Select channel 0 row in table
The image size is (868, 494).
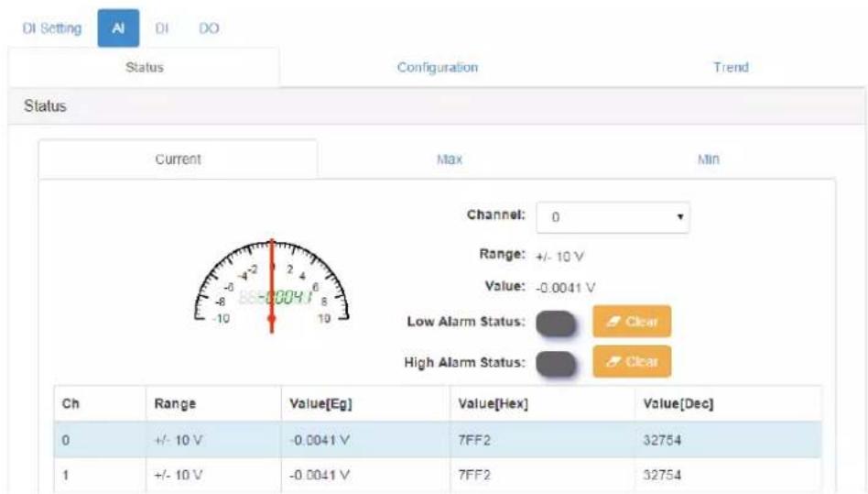(x=438, y=440)
